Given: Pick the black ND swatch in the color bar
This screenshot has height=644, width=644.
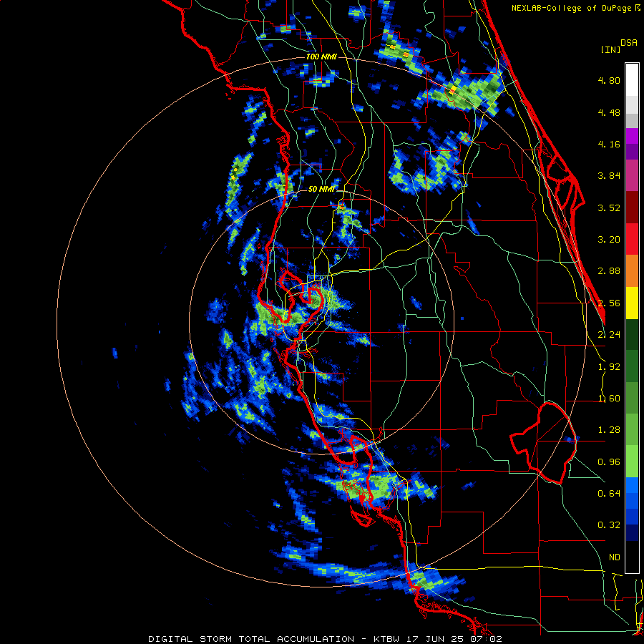Looking at the screenshot, I should (x=632, y=557).
